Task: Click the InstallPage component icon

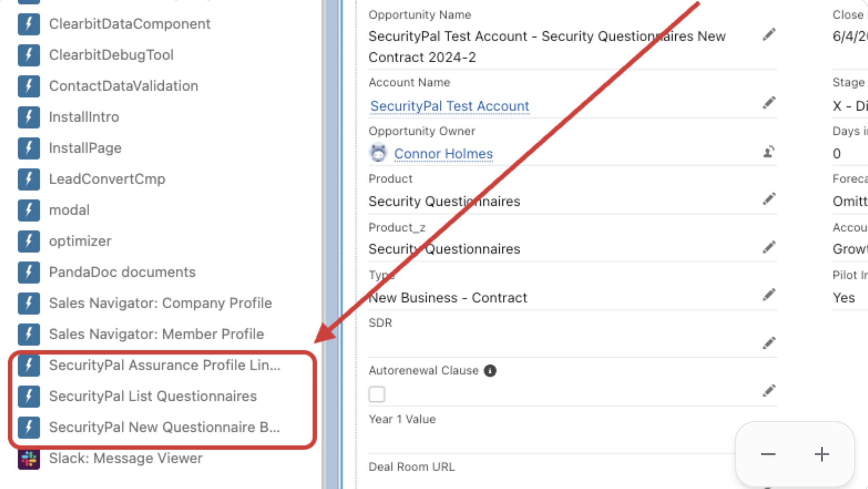Action: [28, 148]
